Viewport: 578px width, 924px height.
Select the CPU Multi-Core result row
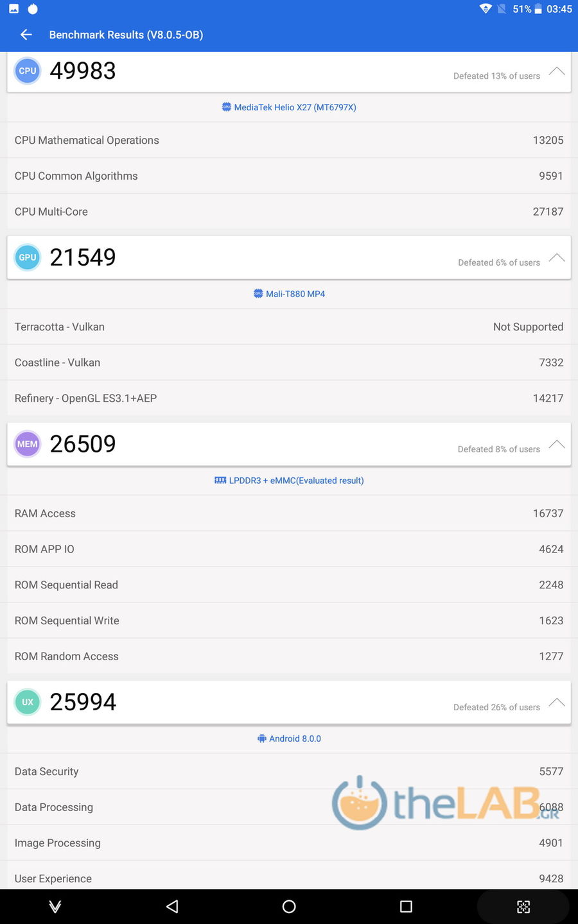pos(289,212)
